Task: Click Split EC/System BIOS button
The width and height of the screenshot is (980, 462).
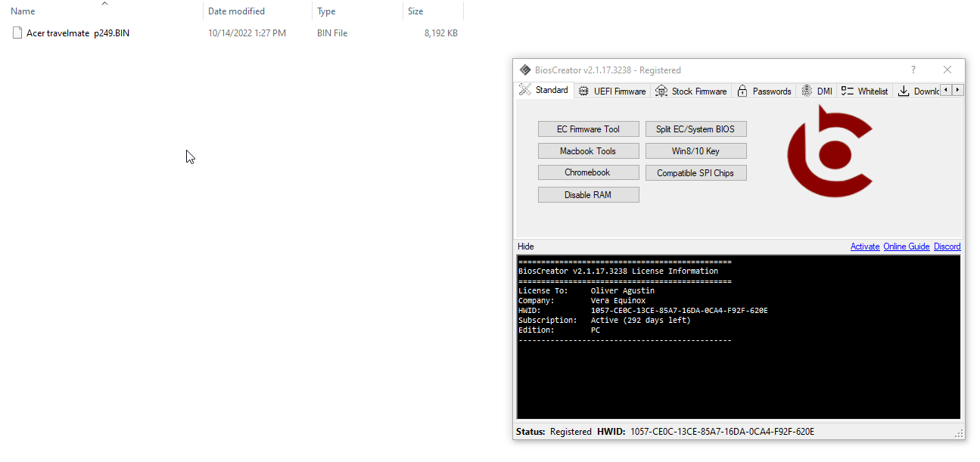Action: [x=696, y=129]
